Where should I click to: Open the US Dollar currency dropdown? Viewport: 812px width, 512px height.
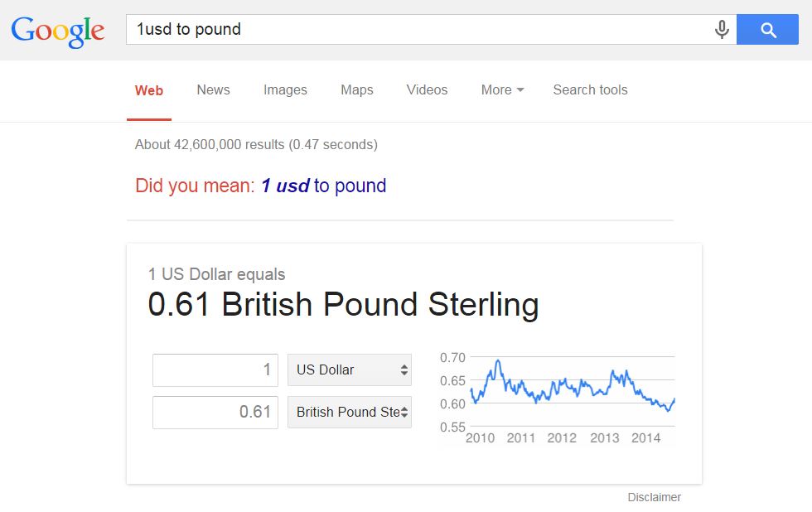350,370
